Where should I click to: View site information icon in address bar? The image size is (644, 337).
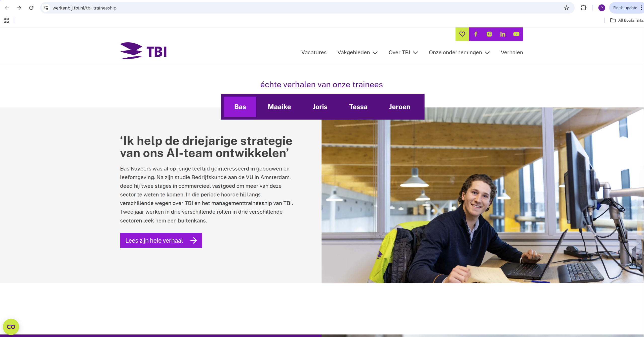(46, 8)
